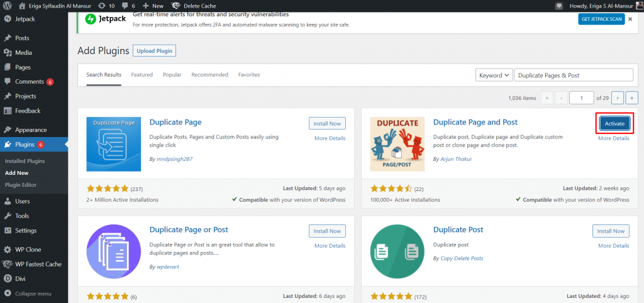Install the Duplicate Post plugin
644x303 pixels.
click(611, 231)
